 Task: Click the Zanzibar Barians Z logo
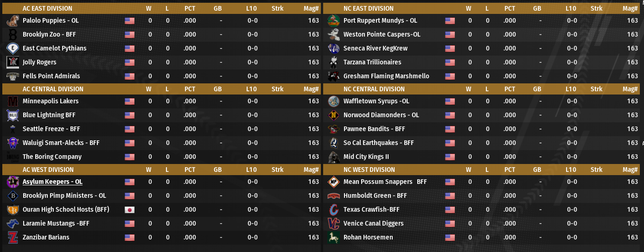[13, 237]
